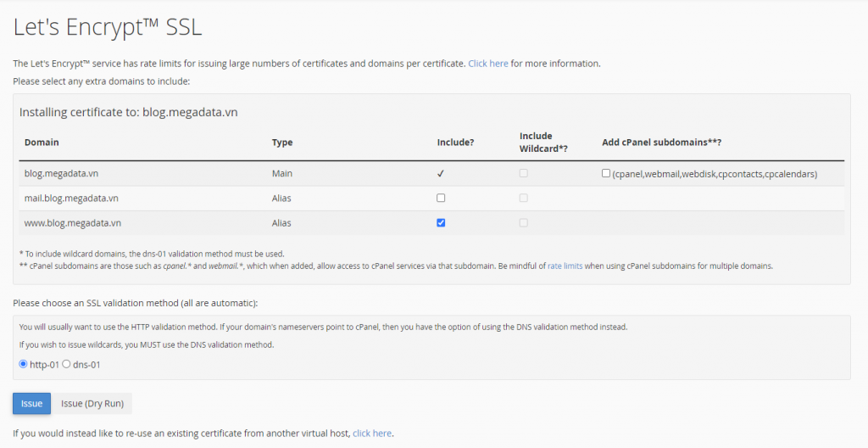The height and width of the screenshot is (448, 868).
Task: Select the http-01 validation method
Action: click(23, 364)
